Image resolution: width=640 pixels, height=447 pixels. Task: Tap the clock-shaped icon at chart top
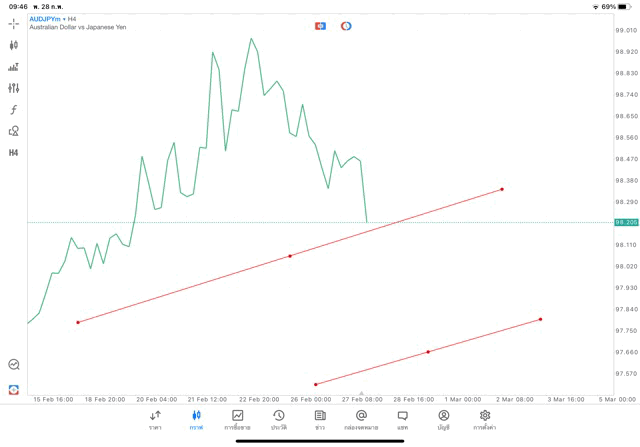pos(346,26)
